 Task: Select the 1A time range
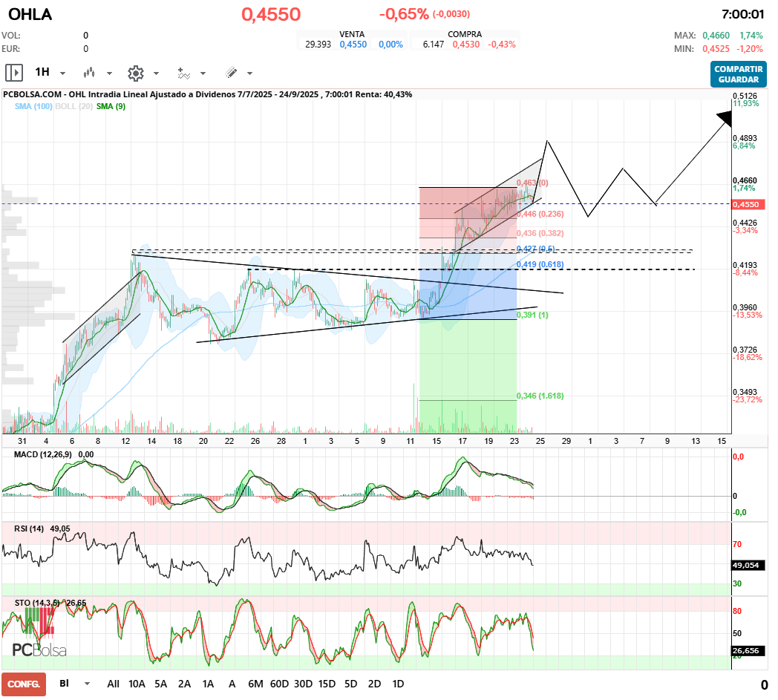[209, 684]
